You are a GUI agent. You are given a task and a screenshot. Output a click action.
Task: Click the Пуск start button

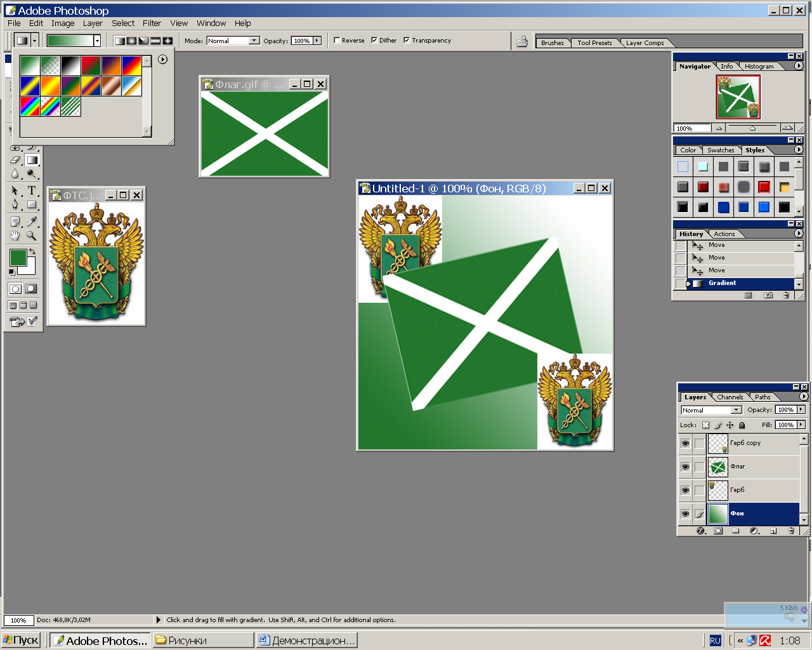tap(21, 640)
